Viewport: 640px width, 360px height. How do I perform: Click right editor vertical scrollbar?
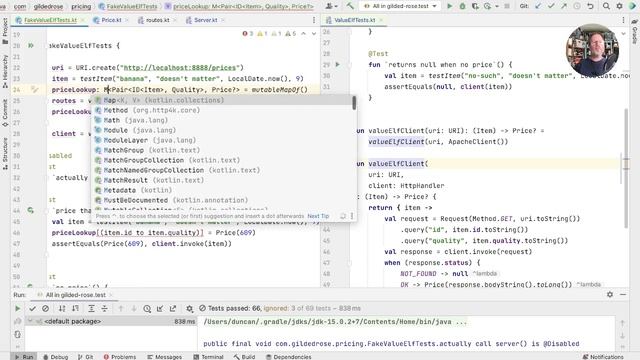coord(626,167)
